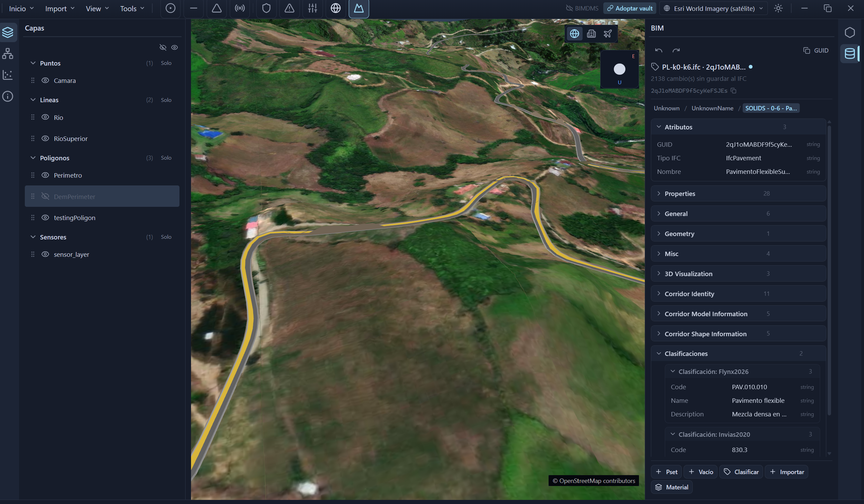Image resolution: width=864 pixels, height=504 pixels.
Task: Toggle light theme sun icon
Action: (x=778, y=8)
